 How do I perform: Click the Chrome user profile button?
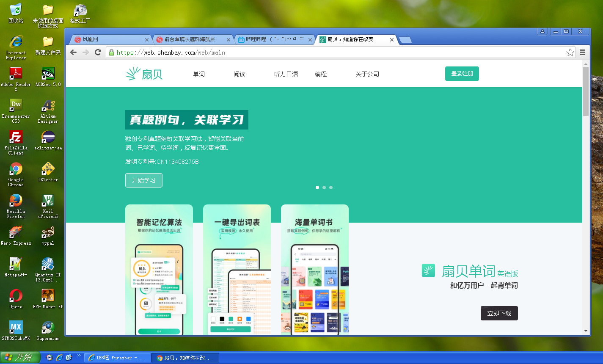[542, 31]
